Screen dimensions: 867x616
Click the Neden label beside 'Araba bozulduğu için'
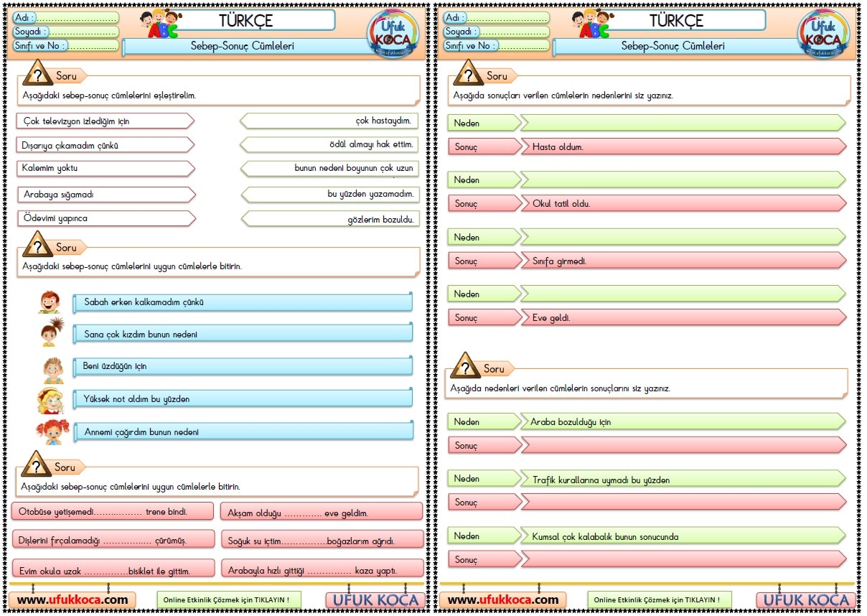coord(485,421)
